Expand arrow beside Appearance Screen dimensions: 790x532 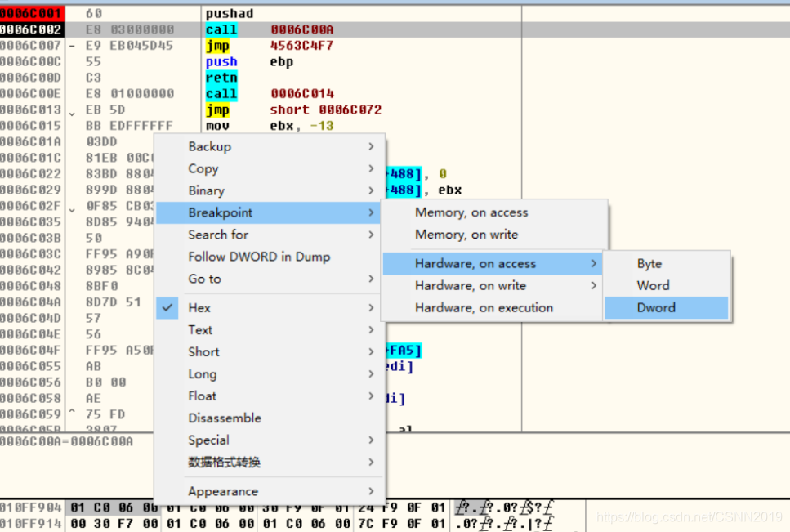tap(372, 491)
